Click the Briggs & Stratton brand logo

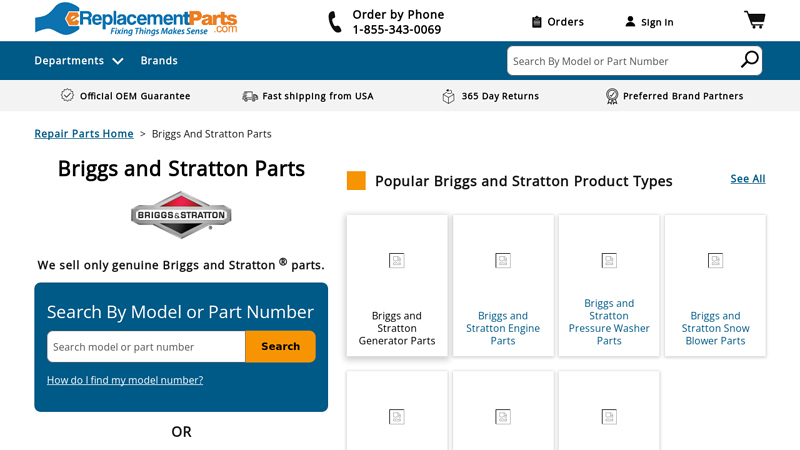tap(181, 215)
